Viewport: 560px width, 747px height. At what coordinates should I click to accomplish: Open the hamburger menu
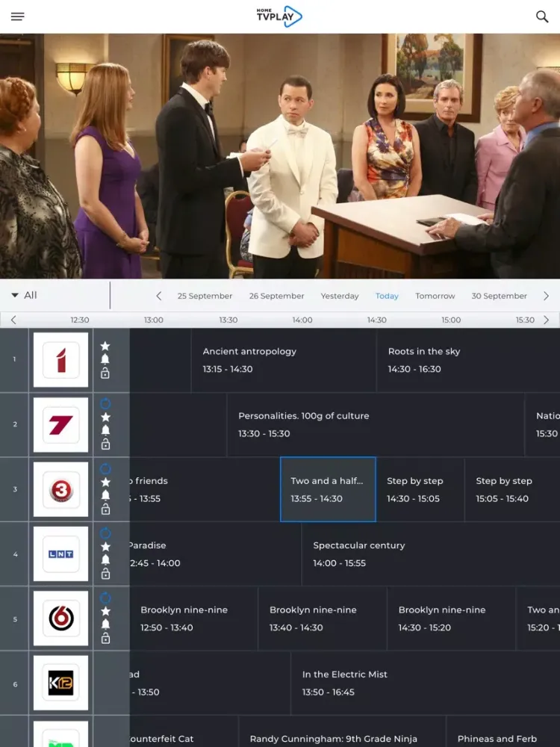tap(18, 16)
